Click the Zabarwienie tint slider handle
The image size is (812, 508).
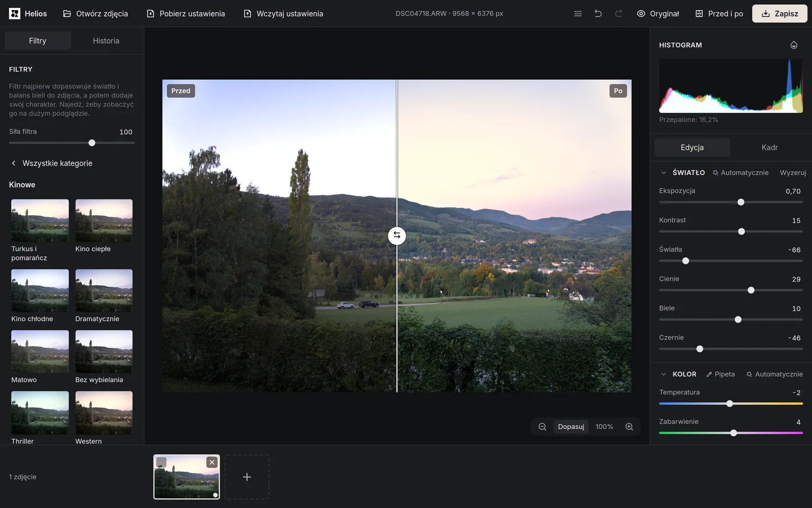point(733,433)
